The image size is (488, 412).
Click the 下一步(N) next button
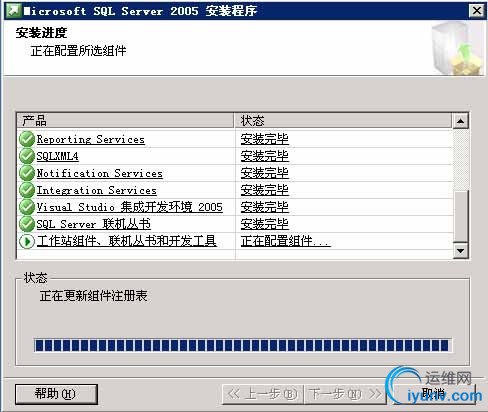tap(345, 394)
